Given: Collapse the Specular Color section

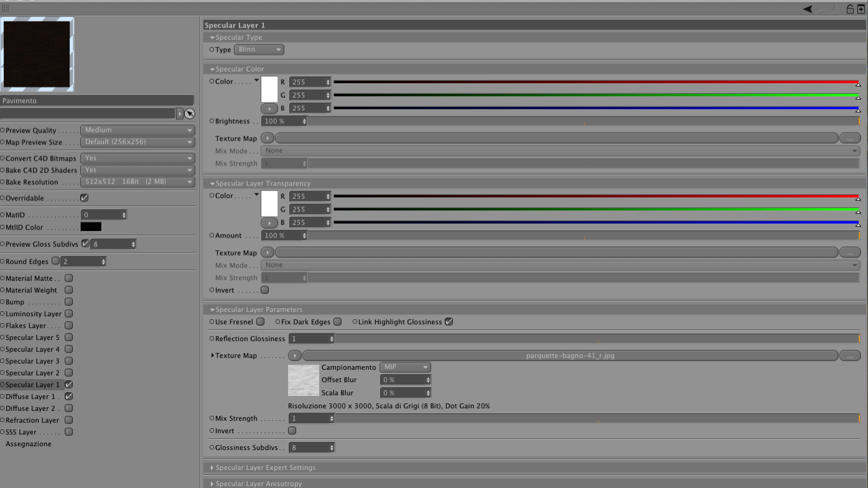Looking at the screenshot, I should [x=212, y=69].
